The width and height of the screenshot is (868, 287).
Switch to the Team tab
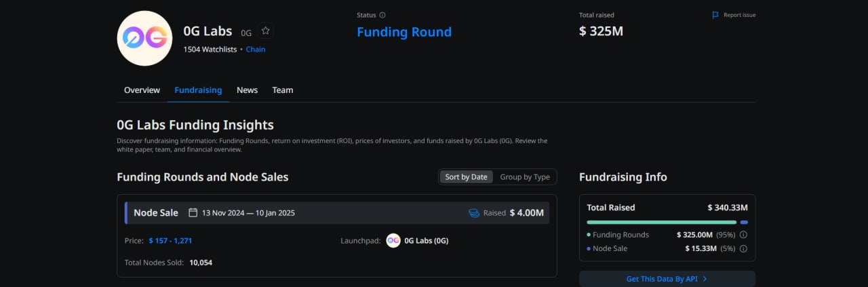[283, 90]
